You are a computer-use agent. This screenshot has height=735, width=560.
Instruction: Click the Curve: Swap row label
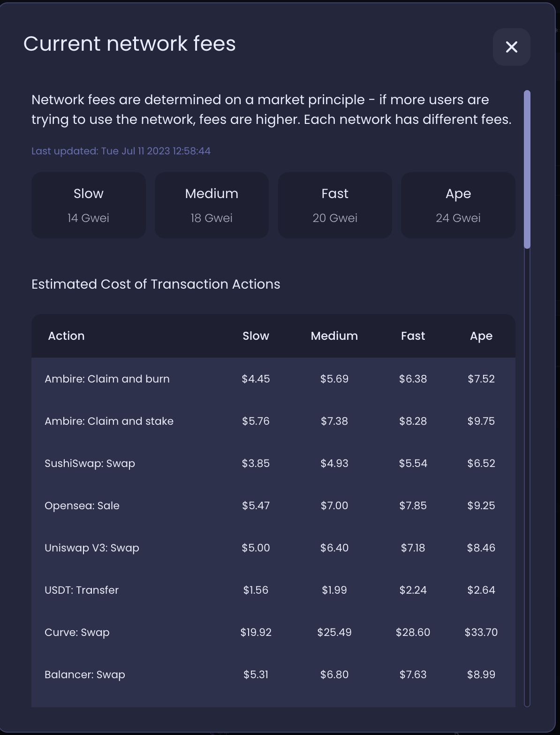click(77, 632)
